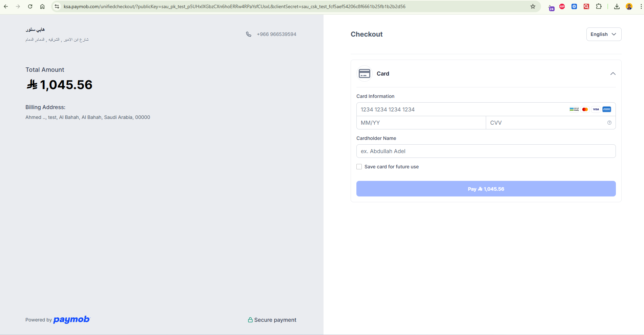Image resolution: width=644 pixels, height=335 pixels.
Task: Click the CVV help question icon
Action: [x=609, y=123]
